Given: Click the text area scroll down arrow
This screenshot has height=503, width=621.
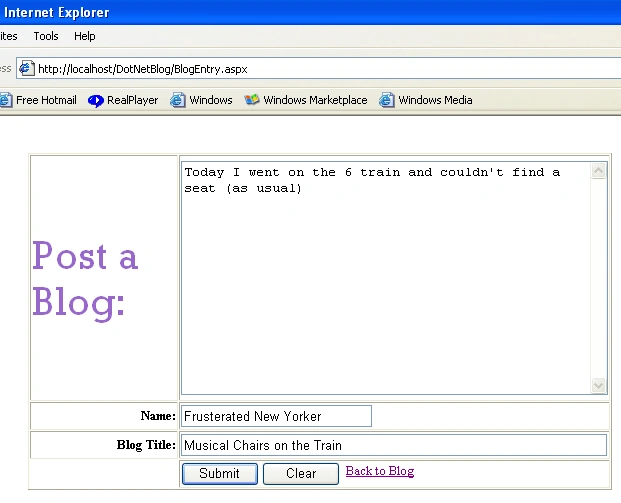Looking at the screenshot, I should 598,385.
